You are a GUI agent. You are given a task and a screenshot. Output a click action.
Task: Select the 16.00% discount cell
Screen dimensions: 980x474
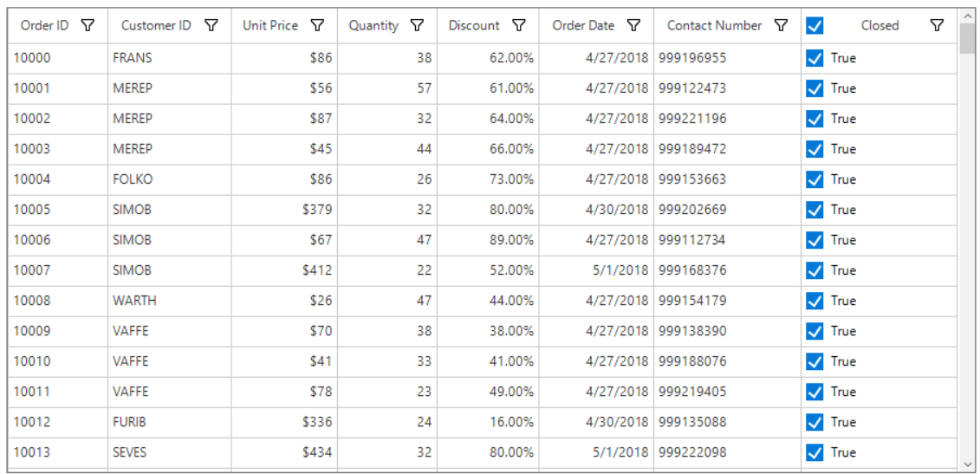pos(488,422)
